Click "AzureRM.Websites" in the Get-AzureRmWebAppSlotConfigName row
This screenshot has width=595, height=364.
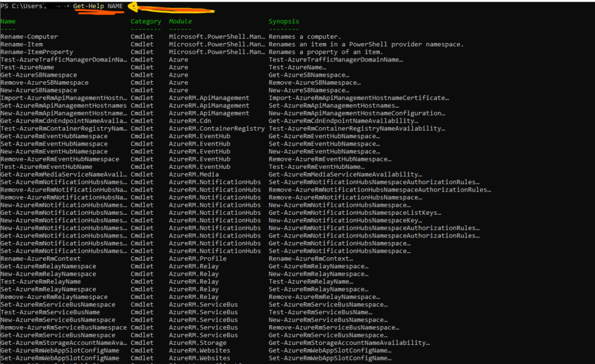(200, 350)
